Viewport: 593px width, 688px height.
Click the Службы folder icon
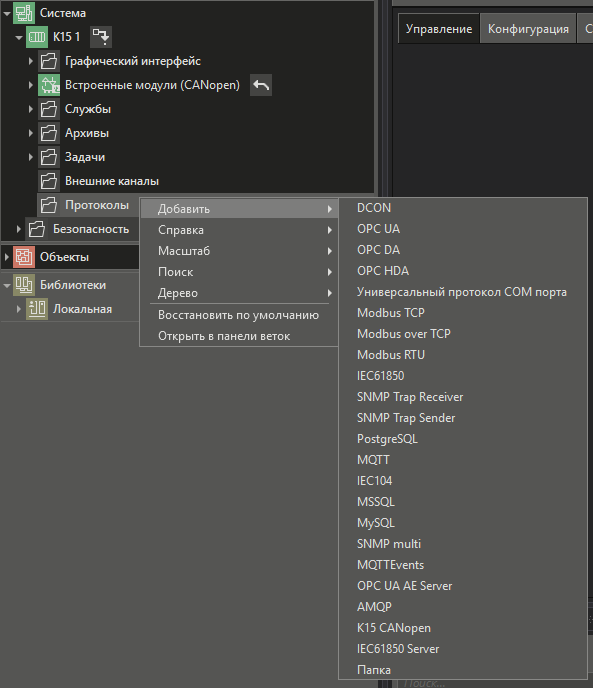[49, 109]
